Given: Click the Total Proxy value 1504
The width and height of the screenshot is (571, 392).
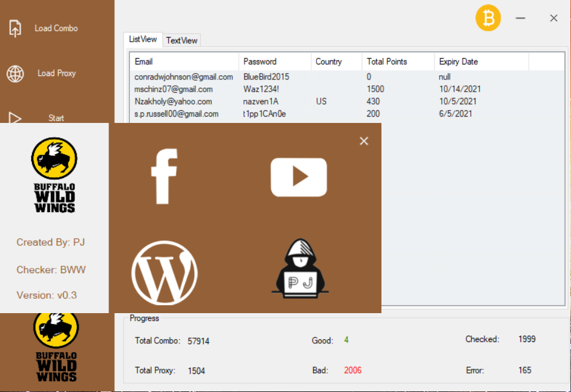Looking at the screenshot, I should [x=197, y=371].
